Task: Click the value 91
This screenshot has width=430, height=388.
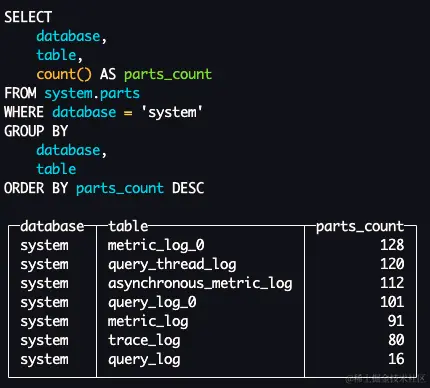Action: coord(396,321)
